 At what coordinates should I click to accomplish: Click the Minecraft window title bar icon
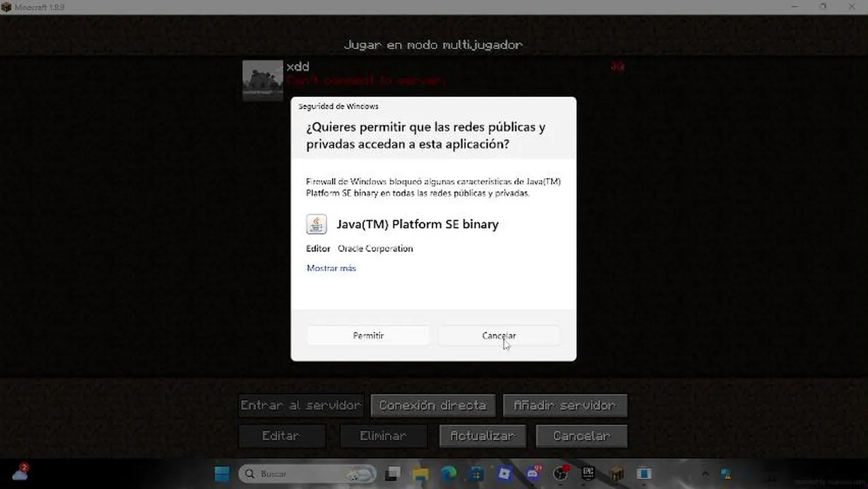click(x=6, y=7)
